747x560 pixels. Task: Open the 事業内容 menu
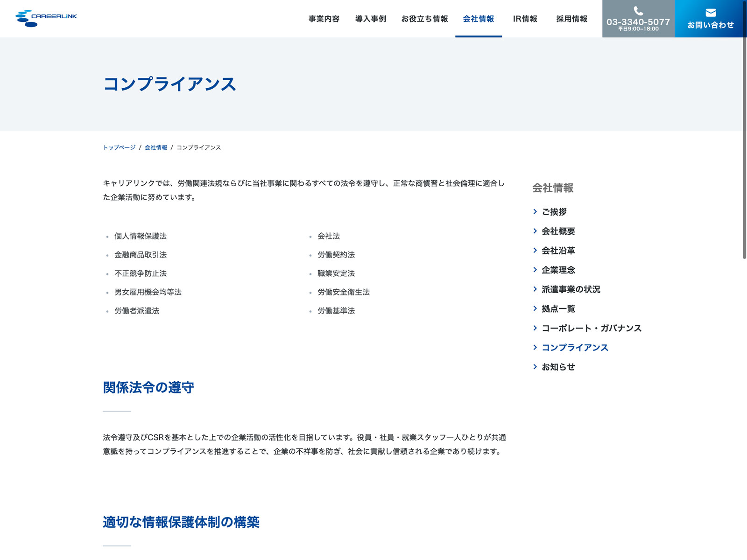324,19
